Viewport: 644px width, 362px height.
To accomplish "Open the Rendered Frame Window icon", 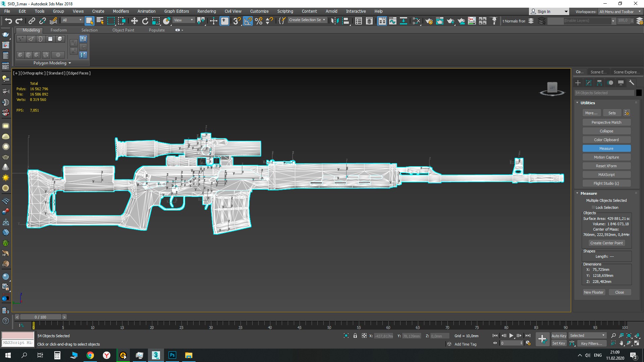I will (439, 21).
